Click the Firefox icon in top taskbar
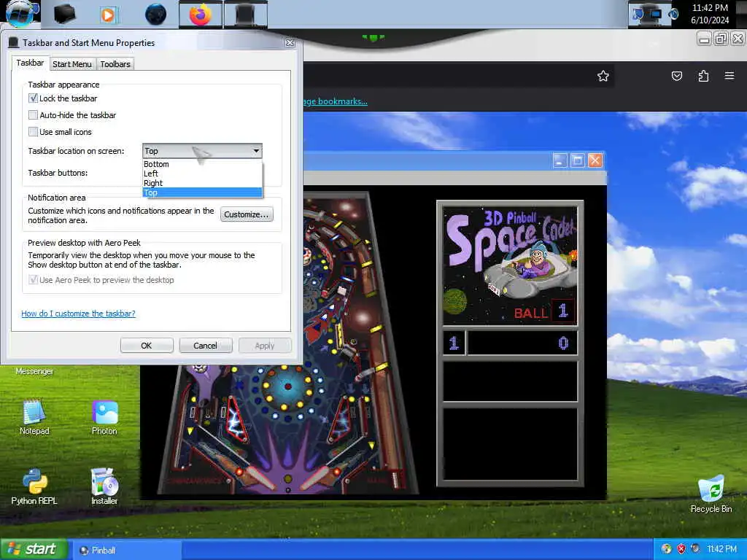The image size is (747, 560). coord(200,15)
